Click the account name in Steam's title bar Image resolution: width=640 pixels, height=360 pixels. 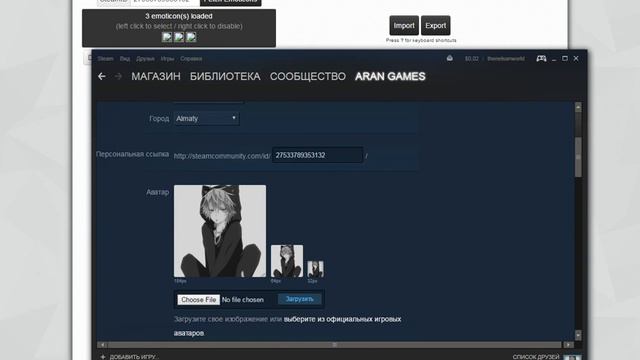(506, 59)
